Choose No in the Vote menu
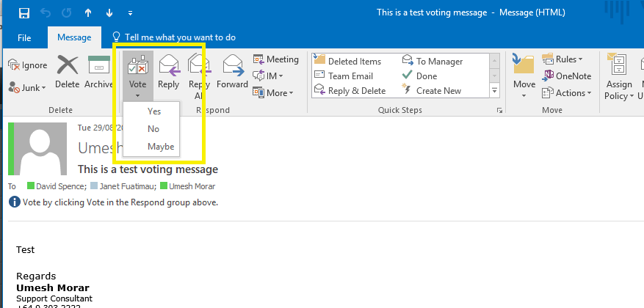Viewport: 644px width, 308px height. pos(151,129)
